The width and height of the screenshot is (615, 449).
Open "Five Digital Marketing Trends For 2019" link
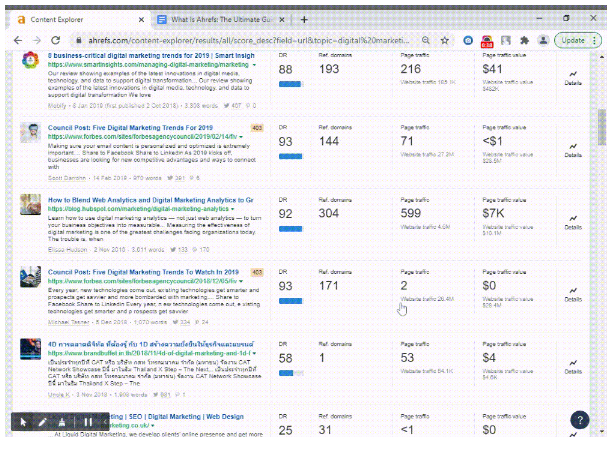click(132, 127)
